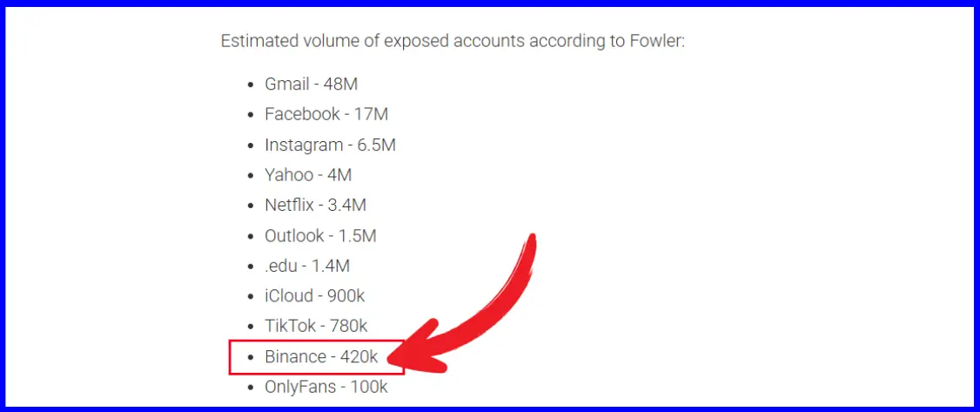The image size is (980, 412).
Task: Select the "iCloud - 900k" line
Action: point(315,296)
